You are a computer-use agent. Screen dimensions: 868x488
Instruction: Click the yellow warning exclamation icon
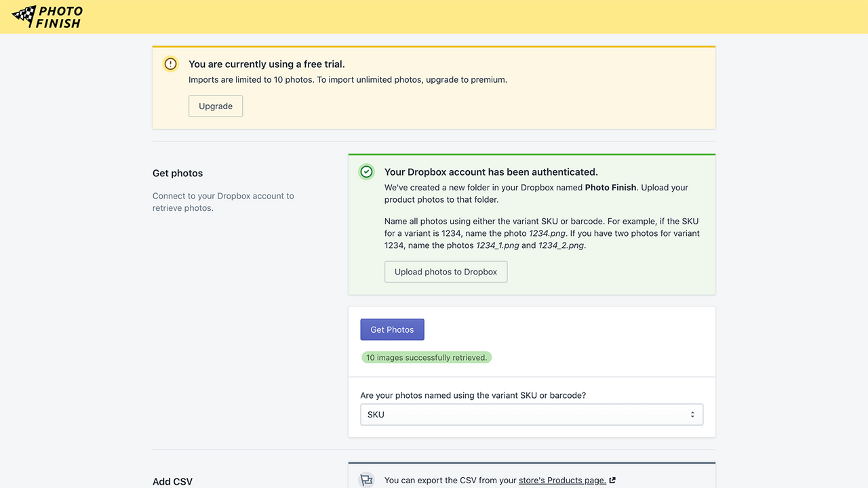pos(170,64)
